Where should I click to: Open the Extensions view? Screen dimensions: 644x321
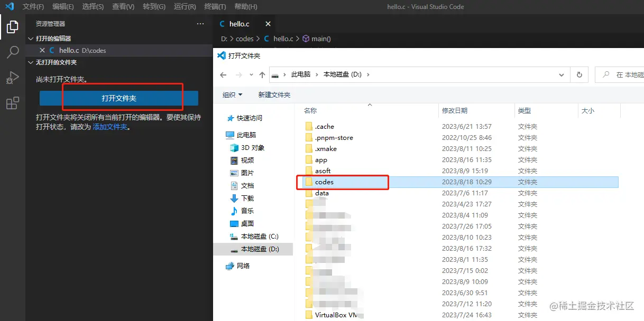tap(12, 103)
